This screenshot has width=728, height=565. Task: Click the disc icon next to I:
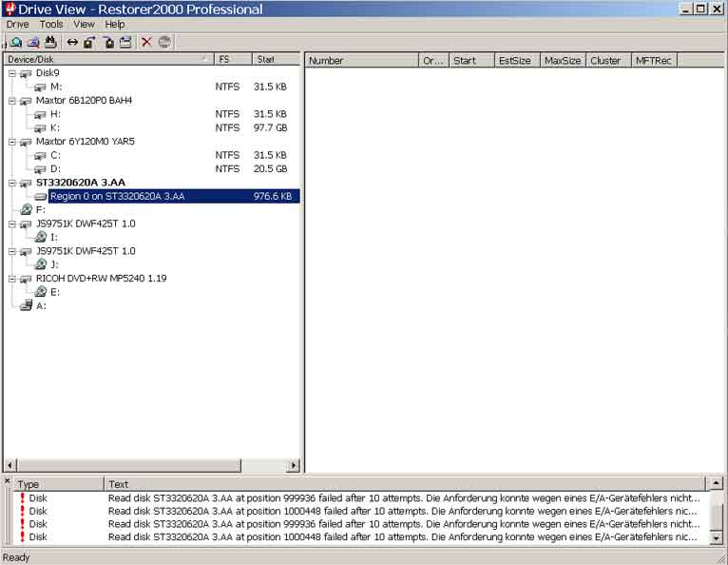pyautogui.click(x=41, y=237)
